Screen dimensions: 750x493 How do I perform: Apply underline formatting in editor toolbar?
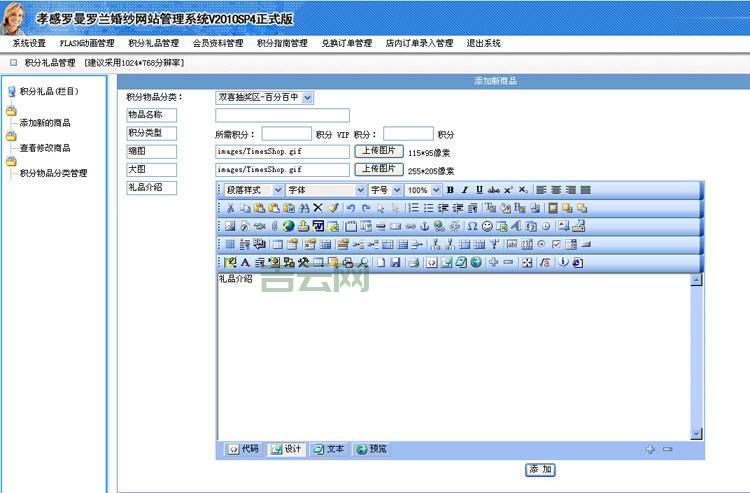pyautogui.click(x=479, y=190)
